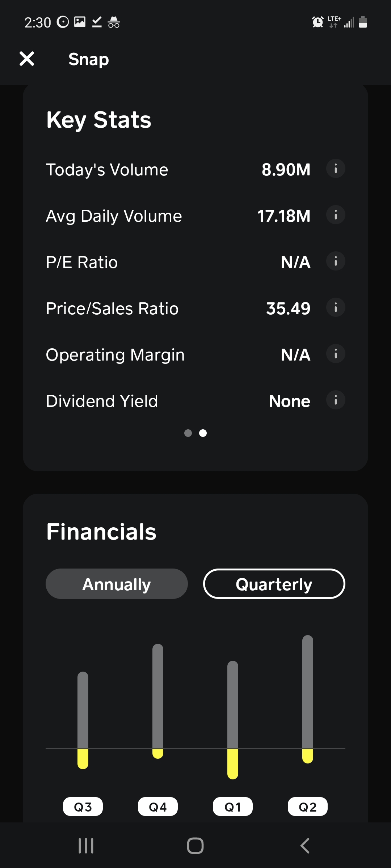This screenshot has height=868, width=391.
Task: Choose the Q1 quarter label
Action: pyautogui.click(x=233, y=807)
